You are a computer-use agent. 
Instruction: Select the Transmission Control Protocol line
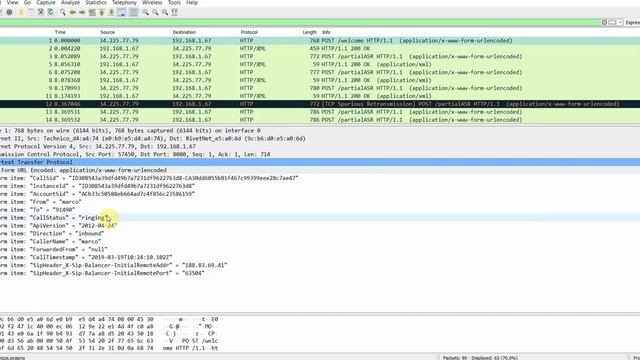click(320, 154)
